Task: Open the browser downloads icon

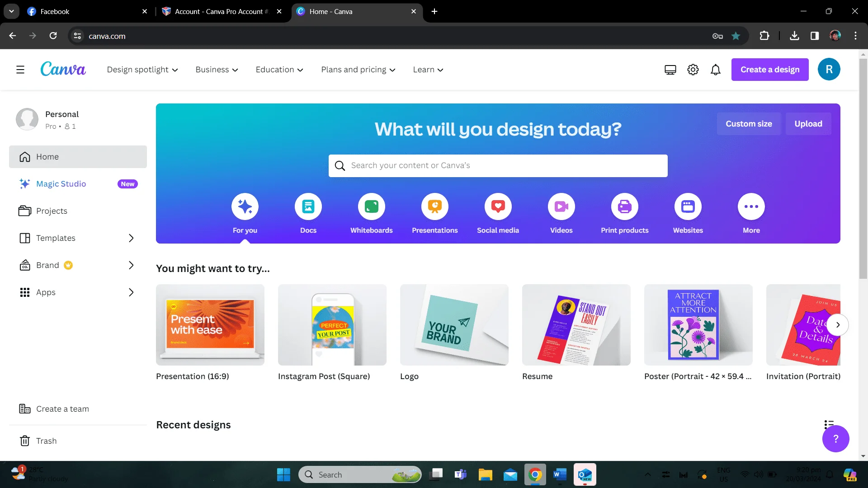Action: pyautogui.click(x=794, y=36)
